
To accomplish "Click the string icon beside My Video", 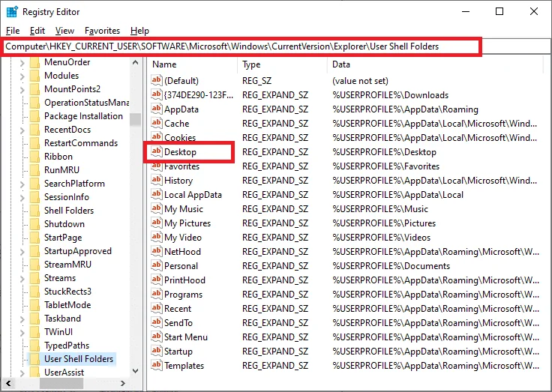I will coord(157,237).
